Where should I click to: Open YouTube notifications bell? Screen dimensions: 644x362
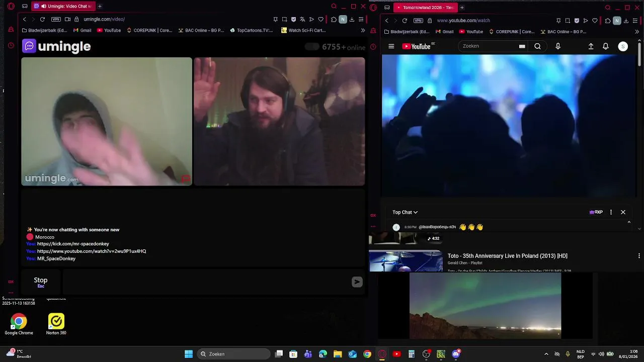pyautogui.click(x=606, y=46)
